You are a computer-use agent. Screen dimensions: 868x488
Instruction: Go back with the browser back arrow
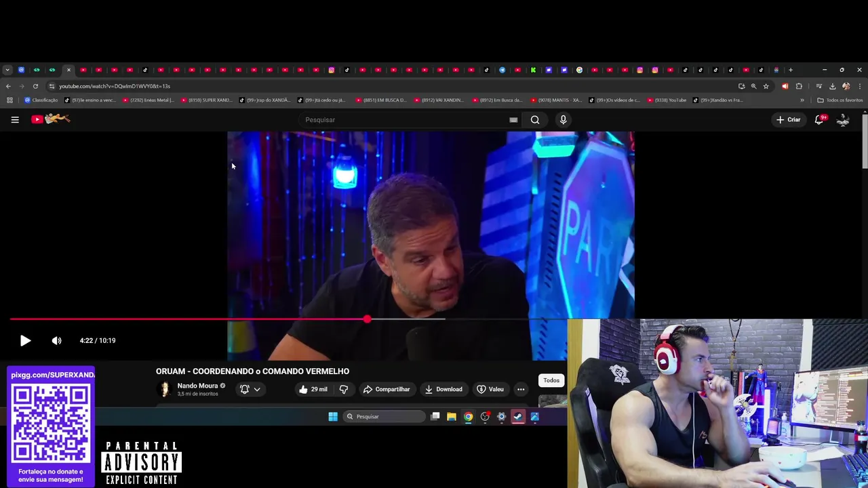[x=8, y=86]
